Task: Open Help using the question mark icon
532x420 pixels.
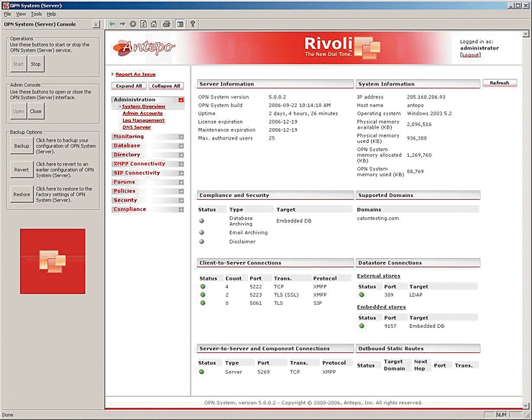Action: point(193,24)
